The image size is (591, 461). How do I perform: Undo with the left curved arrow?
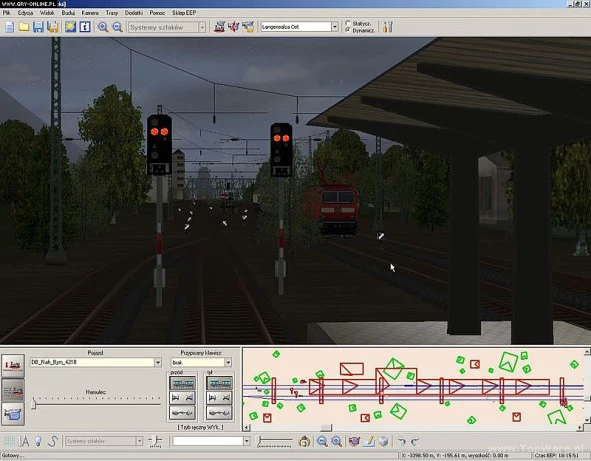point(402,441)
